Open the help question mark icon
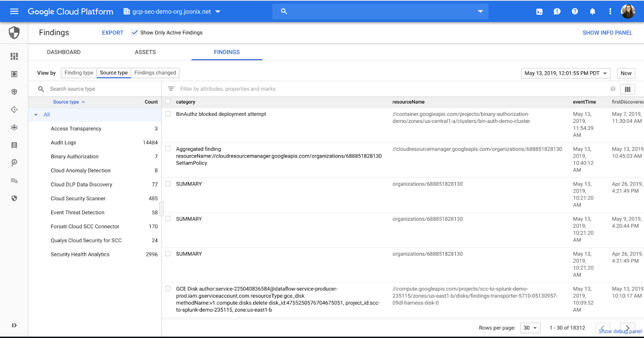This screenshot has height=338, width=644. point(575,12)
